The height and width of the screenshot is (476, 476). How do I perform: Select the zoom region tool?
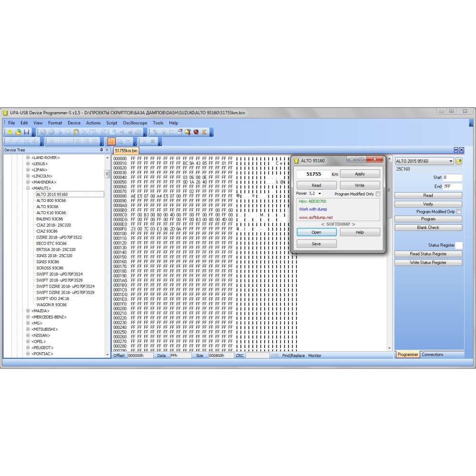120,141
